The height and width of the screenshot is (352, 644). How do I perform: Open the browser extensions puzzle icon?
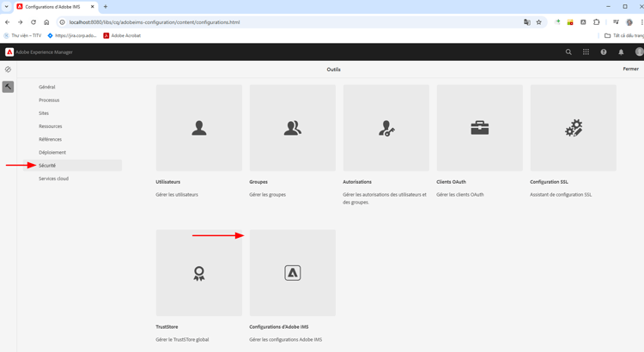pyautogui.click(x=597, y=22)
